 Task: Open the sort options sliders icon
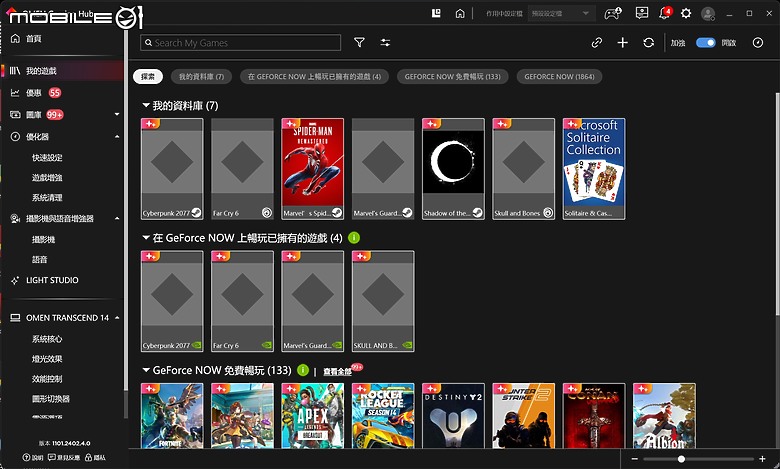(x=385, y=43)
